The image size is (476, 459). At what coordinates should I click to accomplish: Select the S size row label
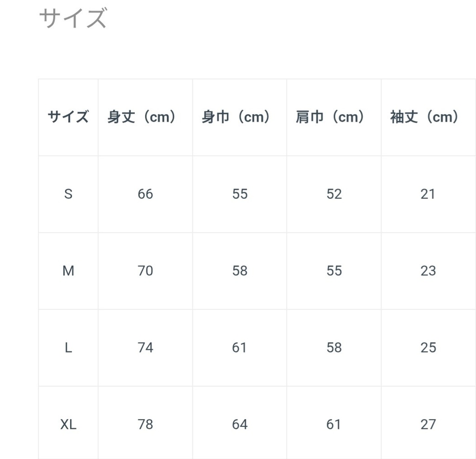click(x=68, y=194)
